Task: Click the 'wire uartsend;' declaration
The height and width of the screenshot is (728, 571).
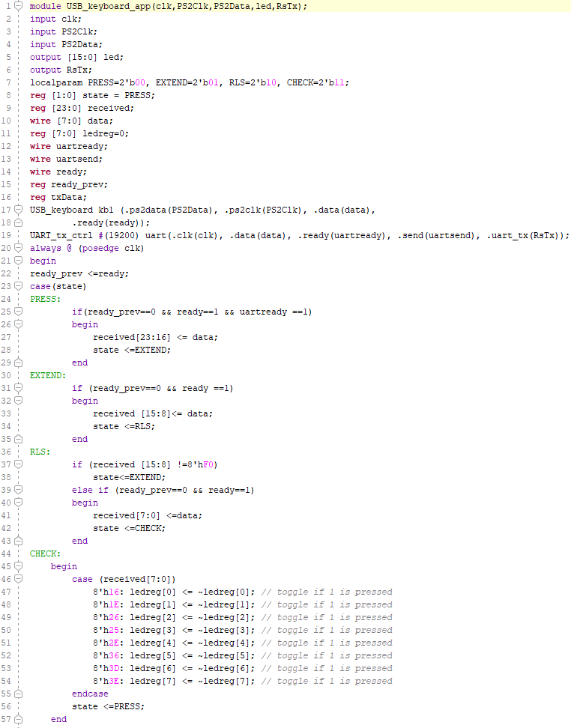Action: [x=67, y=160]
